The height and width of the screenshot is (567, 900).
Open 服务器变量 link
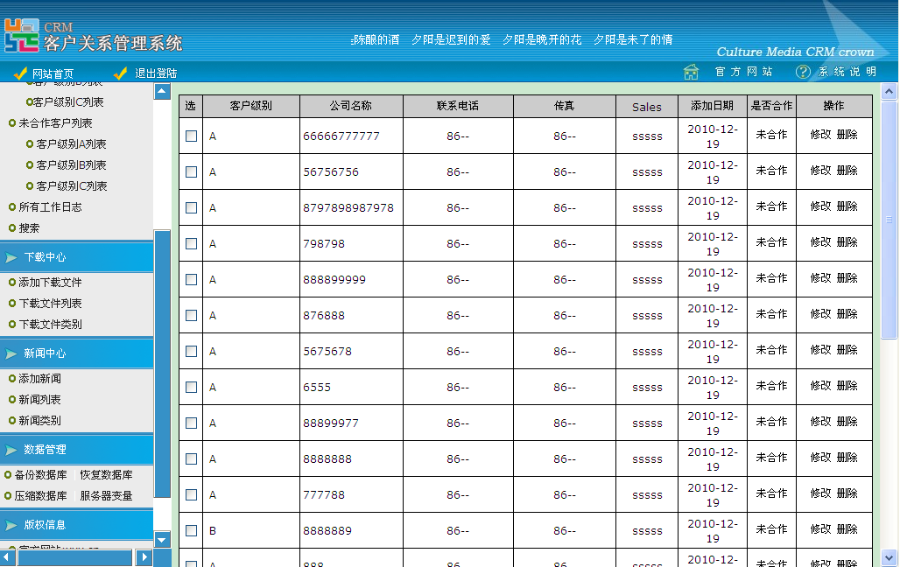point(106,496)
